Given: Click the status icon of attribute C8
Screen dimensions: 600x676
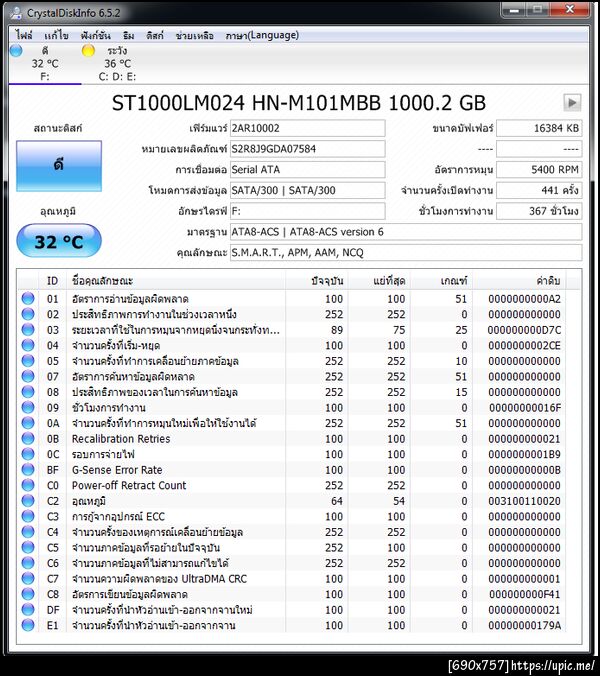Looking at the screenshot, I should pos(28,594).
